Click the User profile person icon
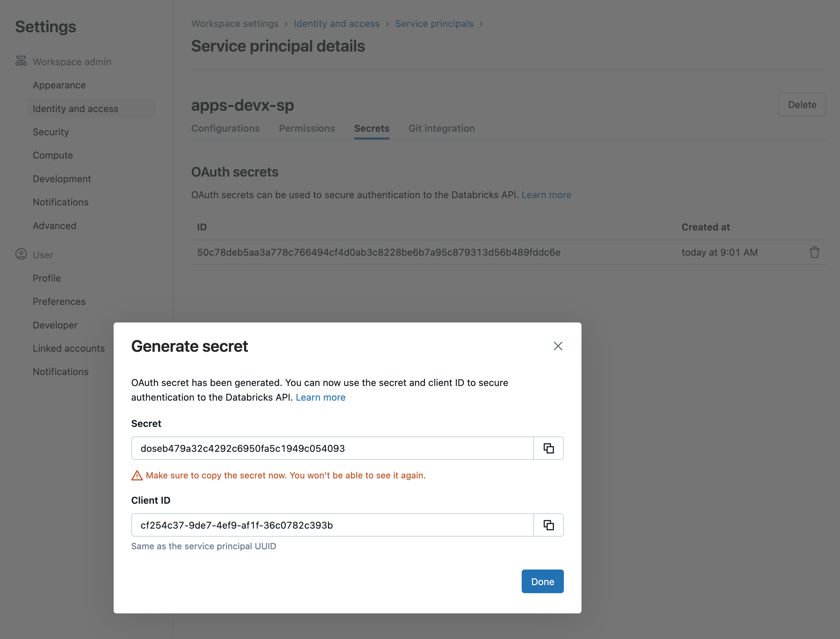 (20, 254)
